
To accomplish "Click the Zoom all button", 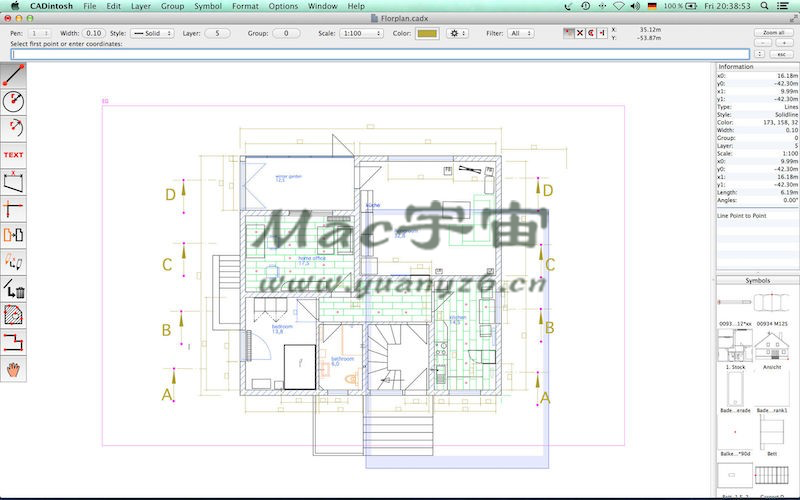I will point(772,33).
